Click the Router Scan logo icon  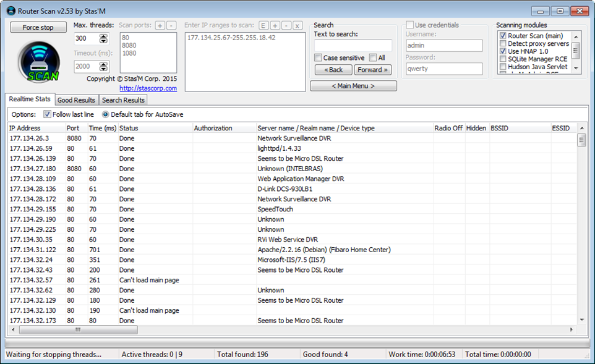(x=39, y=62)
